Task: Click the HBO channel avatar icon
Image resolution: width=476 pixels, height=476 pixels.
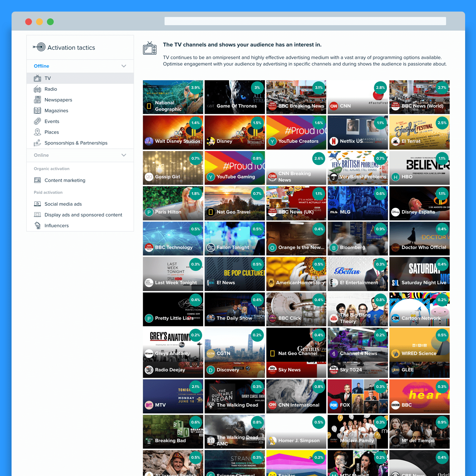Action: coord(395,177)
